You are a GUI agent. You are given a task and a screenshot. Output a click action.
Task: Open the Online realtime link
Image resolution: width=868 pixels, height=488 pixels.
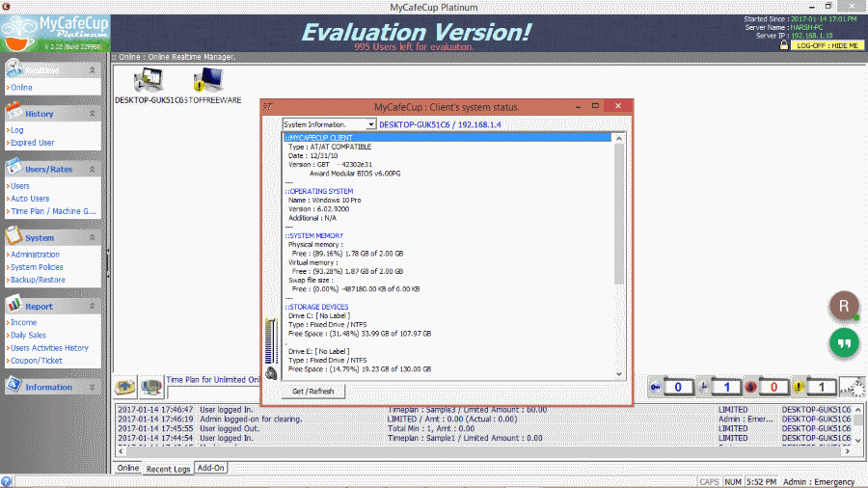21,88
